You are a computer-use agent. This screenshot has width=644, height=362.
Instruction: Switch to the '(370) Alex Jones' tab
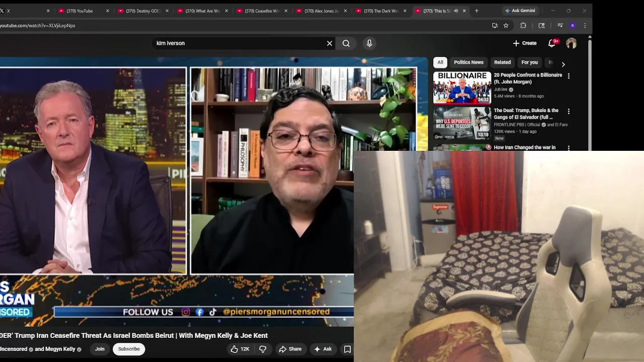click(x=320, y=11)
